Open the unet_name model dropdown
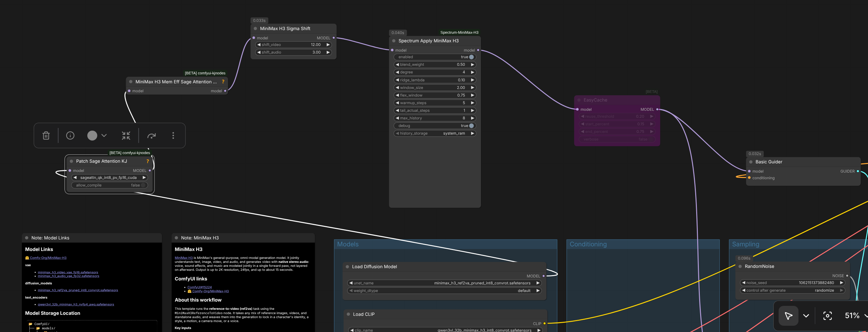Viewport: 868px width, 332px height. point(445,283)
